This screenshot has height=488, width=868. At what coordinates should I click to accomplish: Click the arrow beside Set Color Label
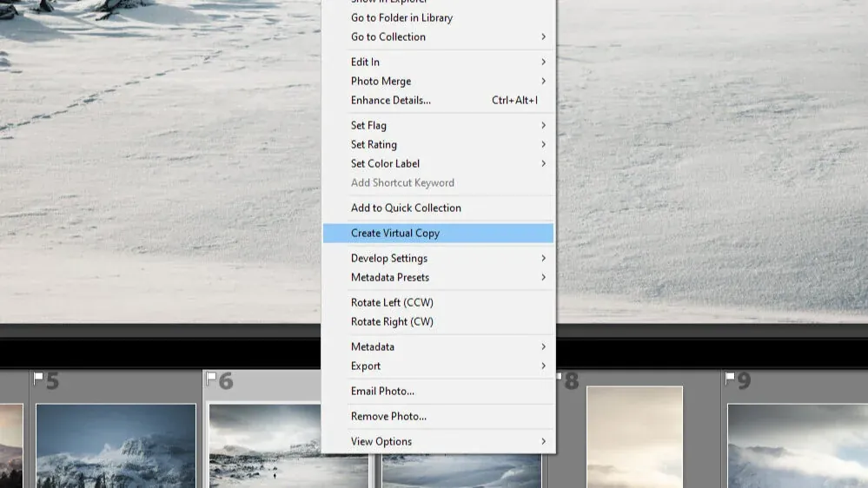pyautogui.click(x=544, y=164)
